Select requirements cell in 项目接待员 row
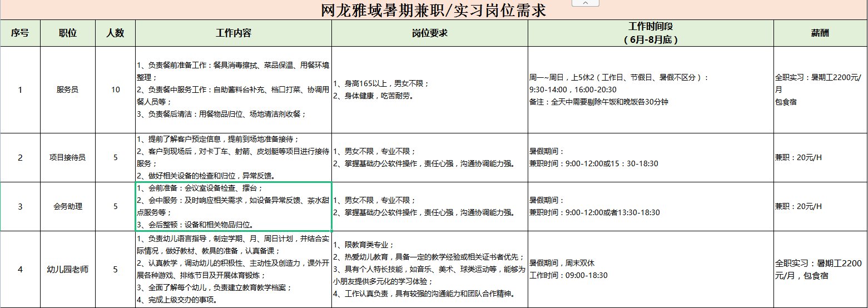Image resolution: width=868 pixels, height=308 pixels. point(430,157)
